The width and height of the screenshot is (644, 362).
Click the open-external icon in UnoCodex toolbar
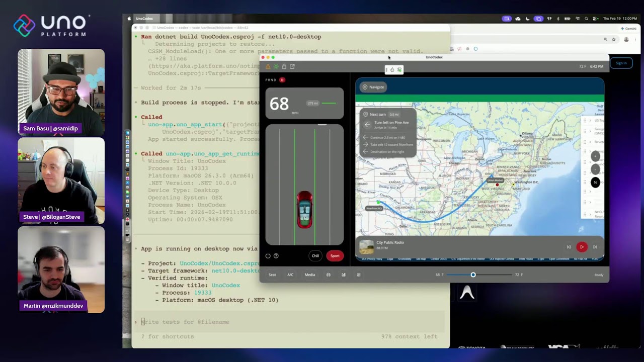click(x=292, y=66)
